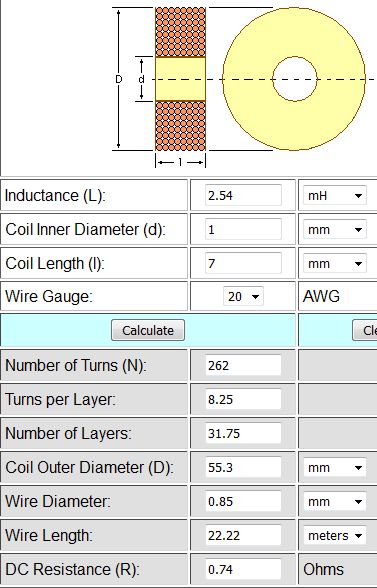Screen dimensions: 377x588
Task: Click the Wire Diameter field showing 0.85
Action: (243, 501)
